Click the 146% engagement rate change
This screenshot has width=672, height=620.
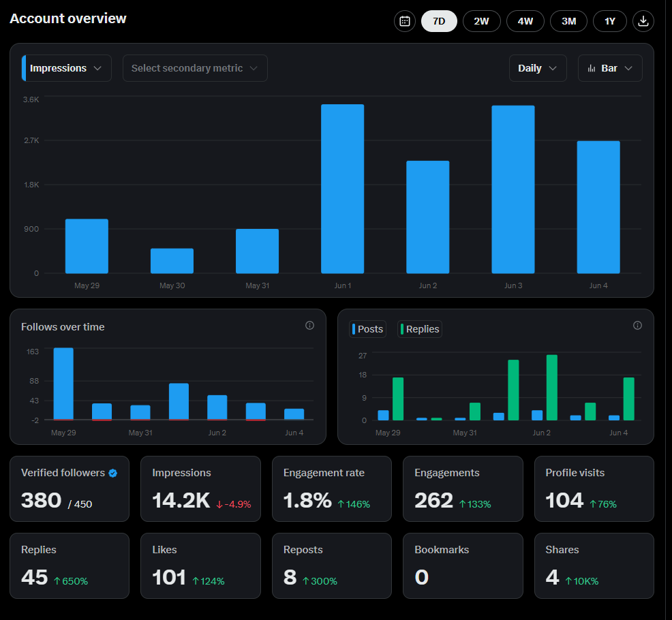pyautogui.click(x=354, y=504)
